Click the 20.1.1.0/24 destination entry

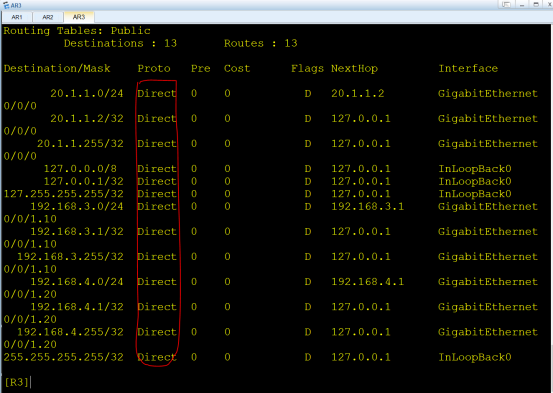(86, 93)
